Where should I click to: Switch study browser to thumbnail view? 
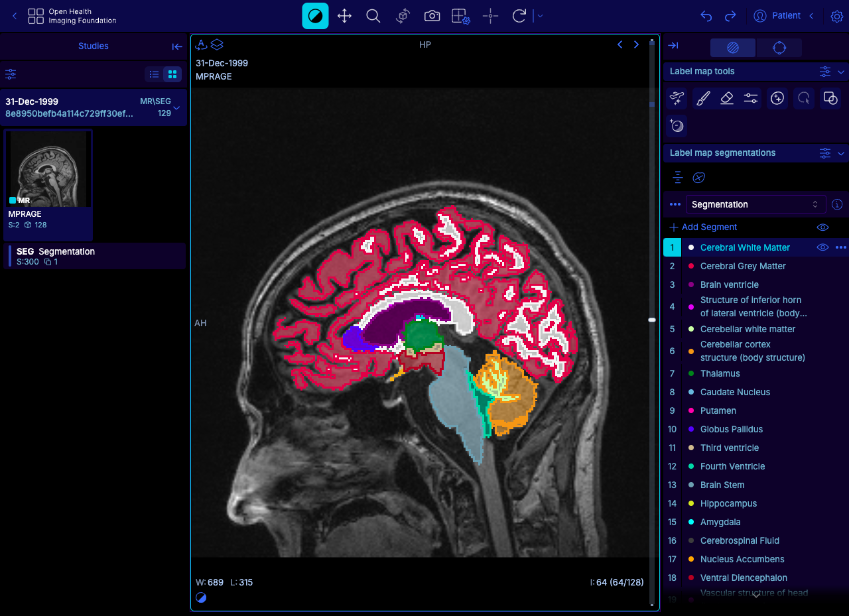tap(172, 74)
